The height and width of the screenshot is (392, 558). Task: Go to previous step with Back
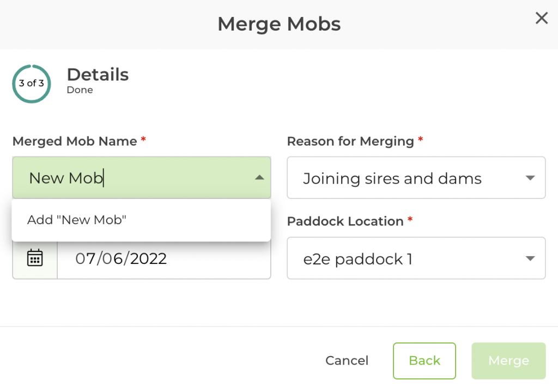point(424,360)
